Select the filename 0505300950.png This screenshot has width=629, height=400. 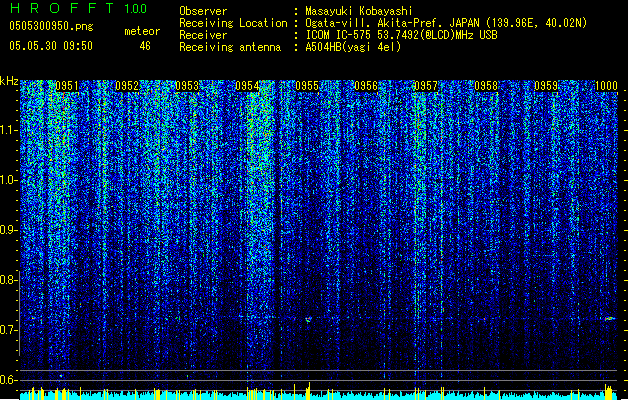pyautogui.click(x=51, y=26)
